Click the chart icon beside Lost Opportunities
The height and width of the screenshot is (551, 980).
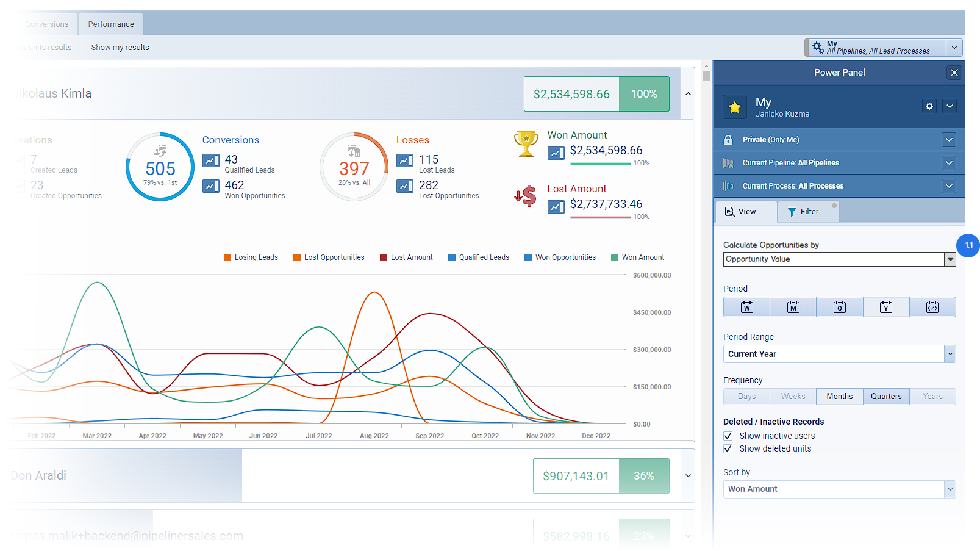coord(405,186)
